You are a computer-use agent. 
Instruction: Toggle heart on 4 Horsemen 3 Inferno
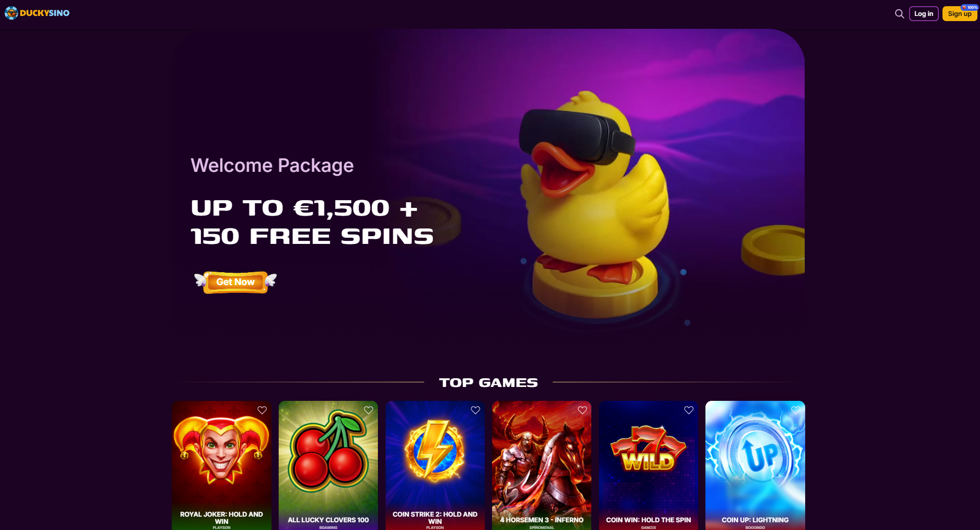[x=583, y=410]
